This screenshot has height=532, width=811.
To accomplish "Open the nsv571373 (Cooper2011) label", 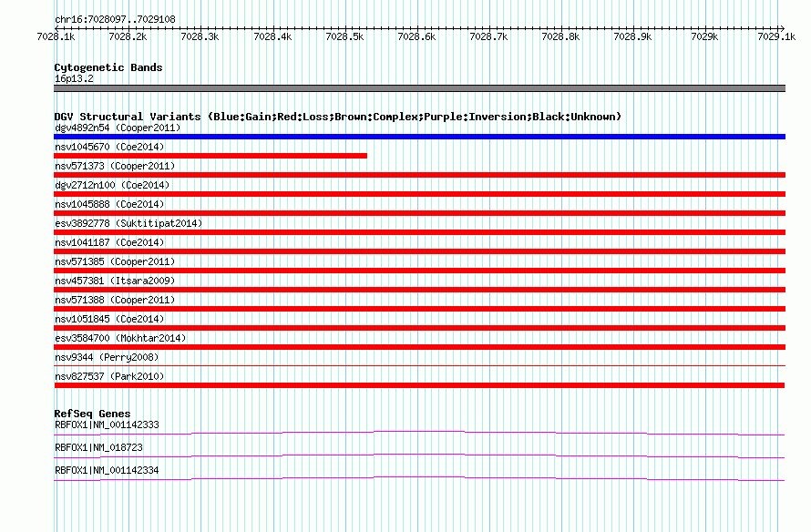I will click(x=115, y=166).
